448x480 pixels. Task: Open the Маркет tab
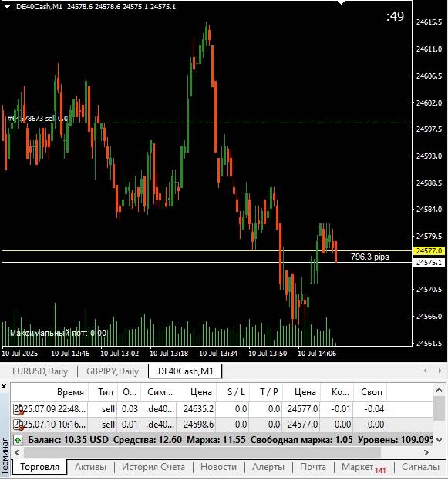pyautogui.click(x=357, y=467)
